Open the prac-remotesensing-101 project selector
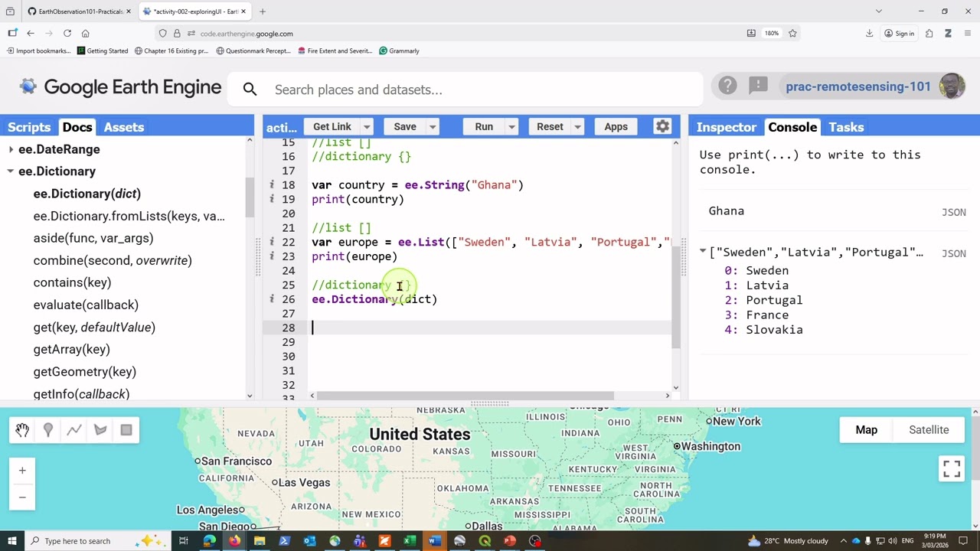This screenshot has width=980, height=551. tap(858, 86)
